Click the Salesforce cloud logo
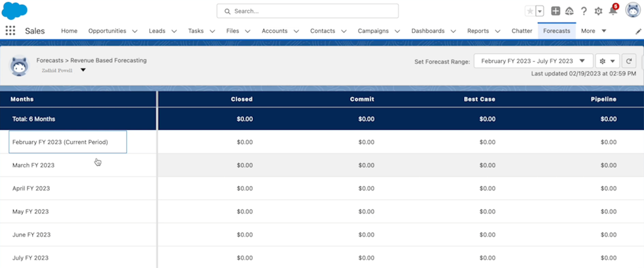Image resolution: width=644 pixels, height=268 pixels. (14, 10)
